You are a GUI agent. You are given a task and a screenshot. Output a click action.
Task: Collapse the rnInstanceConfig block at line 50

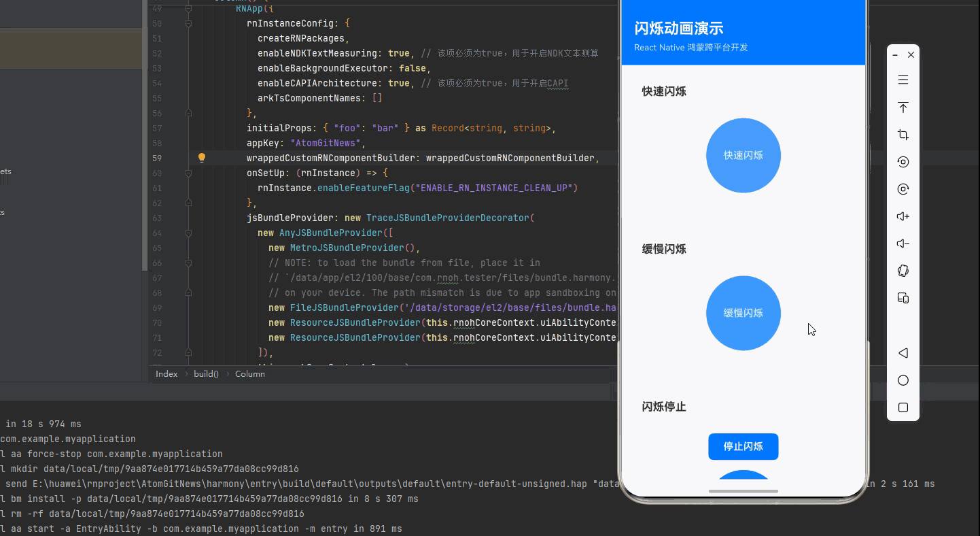click(188, 23)
